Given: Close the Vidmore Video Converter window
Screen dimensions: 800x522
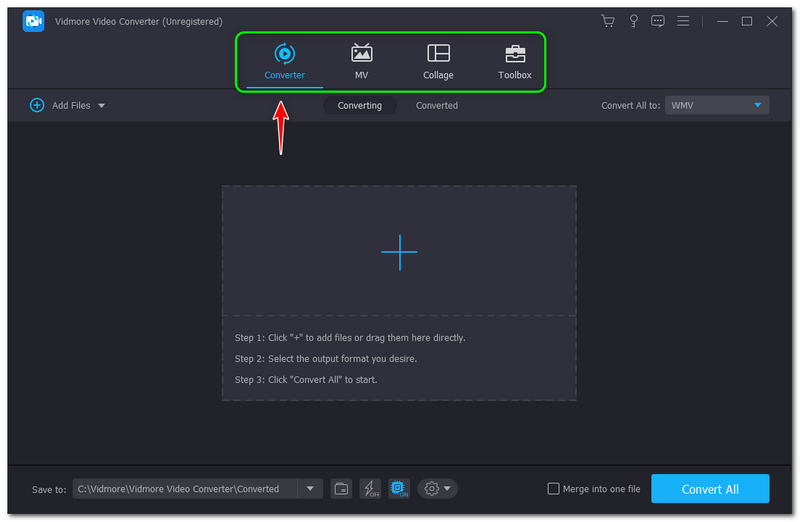Looking at the screenshot, I should (771, 21).
